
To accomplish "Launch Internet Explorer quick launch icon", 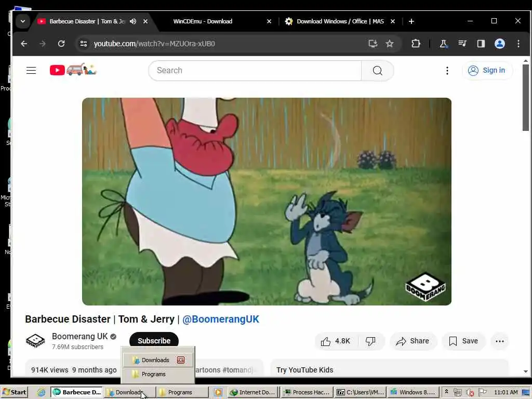I will point(41,393).
